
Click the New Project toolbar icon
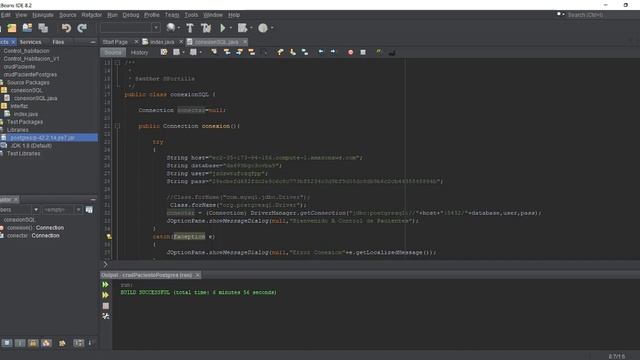[12, 28]
